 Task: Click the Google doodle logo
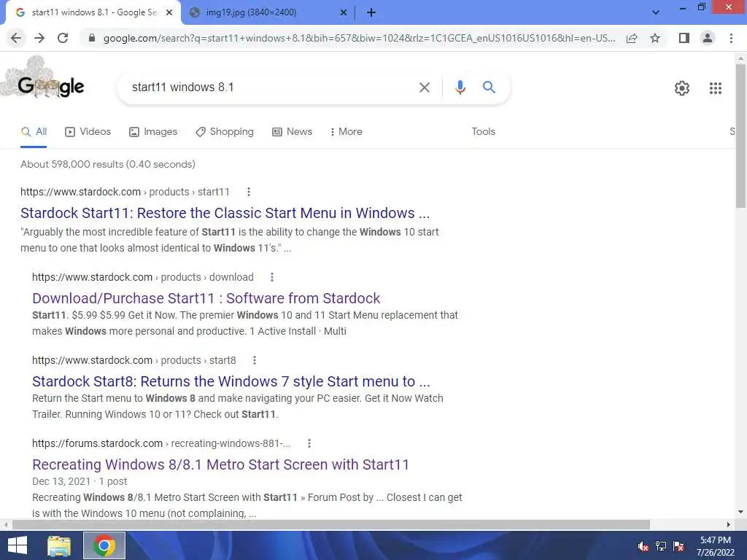[44, 79]
